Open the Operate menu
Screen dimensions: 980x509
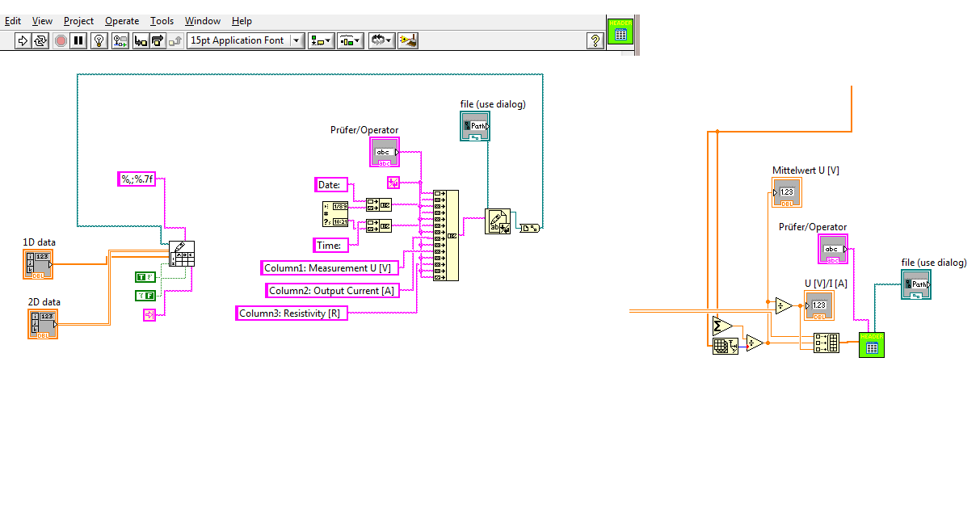[x=122, y=21]
